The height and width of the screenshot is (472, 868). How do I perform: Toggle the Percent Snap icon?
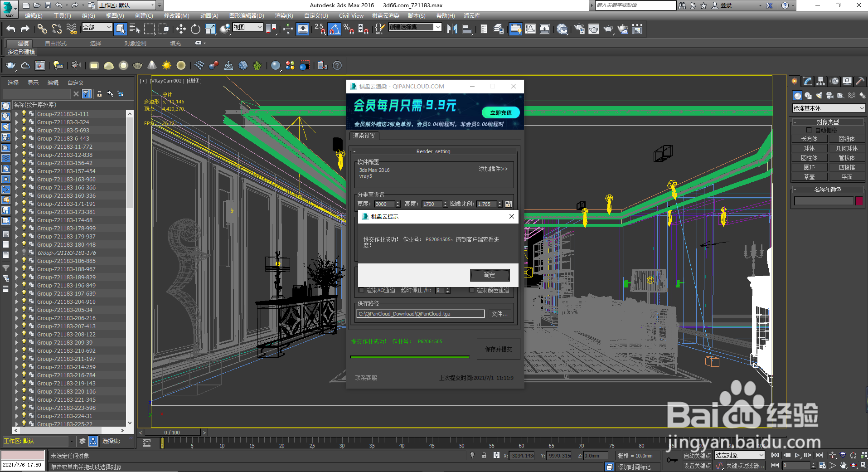coord(349,29)
